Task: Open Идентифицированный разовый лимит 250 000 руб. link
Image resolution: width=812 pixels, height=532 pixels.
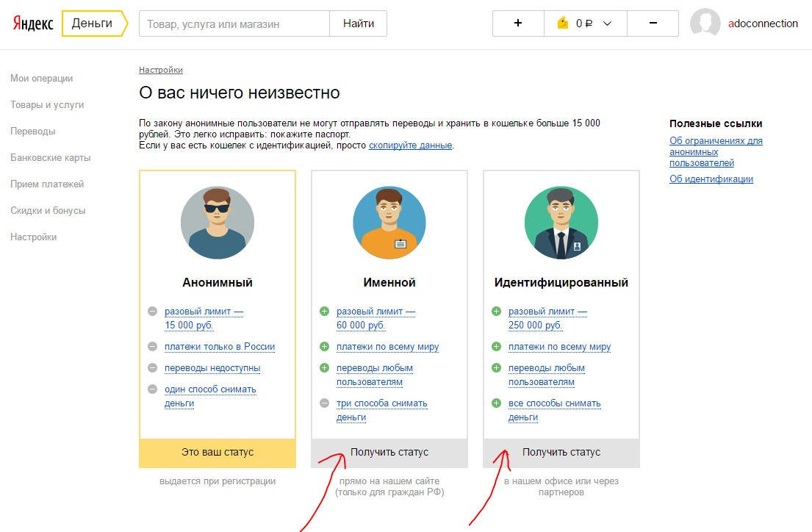Action: 548,318
